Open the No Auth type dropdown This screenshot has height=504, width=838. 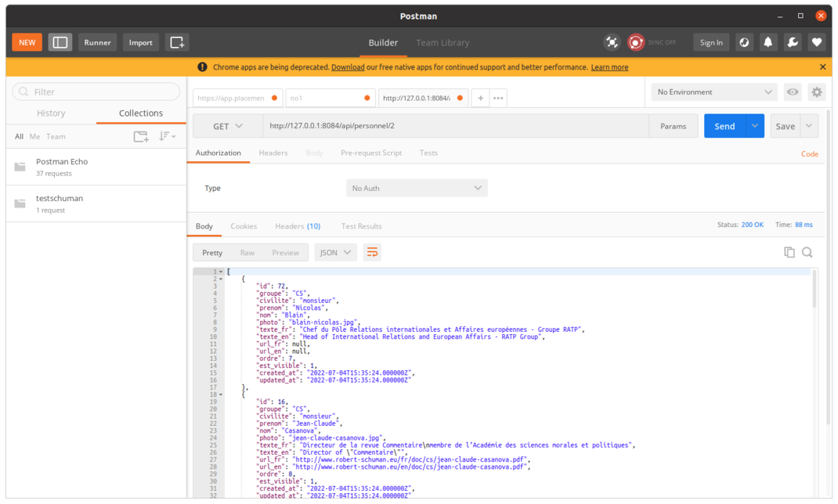(417, 188)
